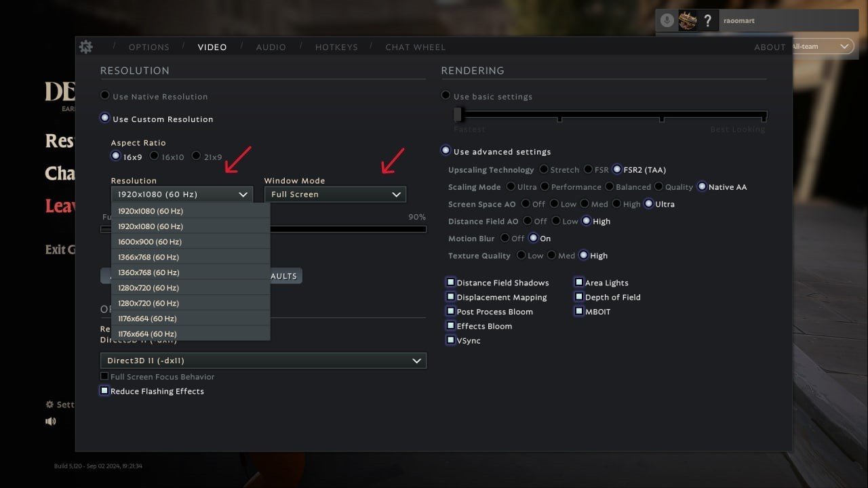Set Motion Blur to Off

(x=505, y=239)
